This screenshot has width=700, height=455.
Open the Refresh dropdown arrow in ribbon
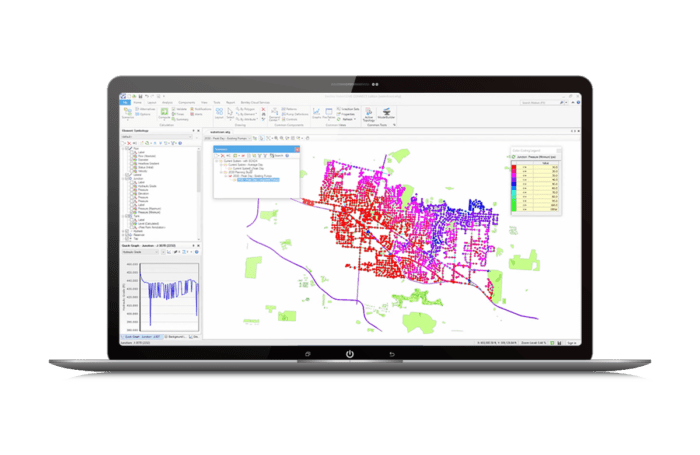click(355, 119)
